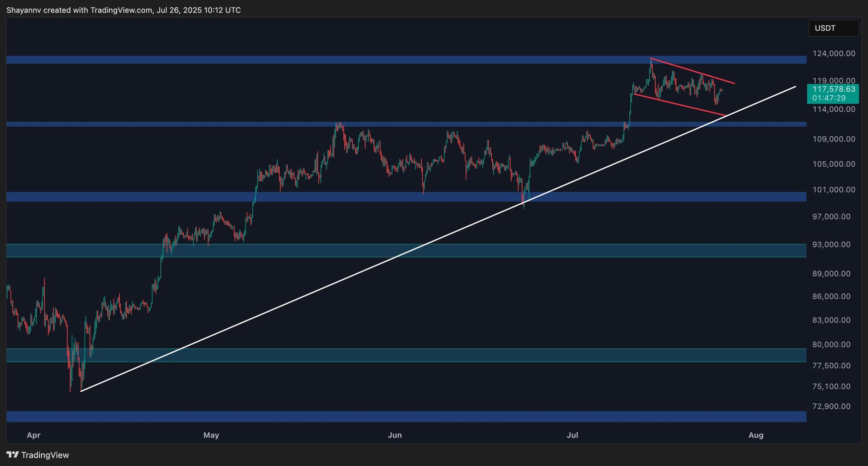Select the Jul label on the time axis
868x466 pixels.
click(x=573, y=435)
